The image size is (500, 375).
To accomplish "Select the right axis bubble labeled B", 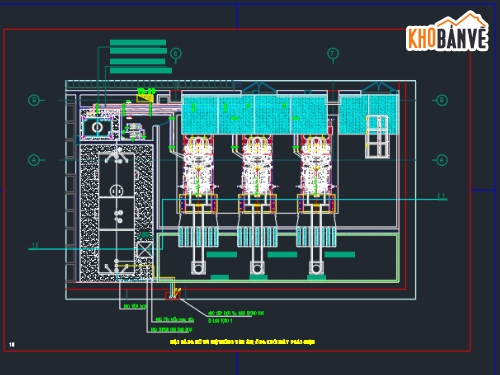I will click(x=442, y=100).
